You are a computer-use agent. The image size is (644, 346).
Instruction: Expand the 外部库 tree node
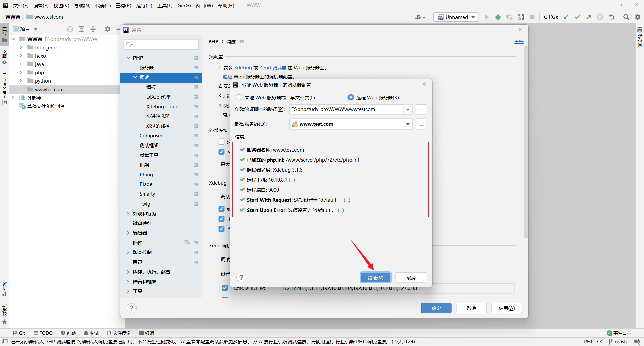pos(13,98)
